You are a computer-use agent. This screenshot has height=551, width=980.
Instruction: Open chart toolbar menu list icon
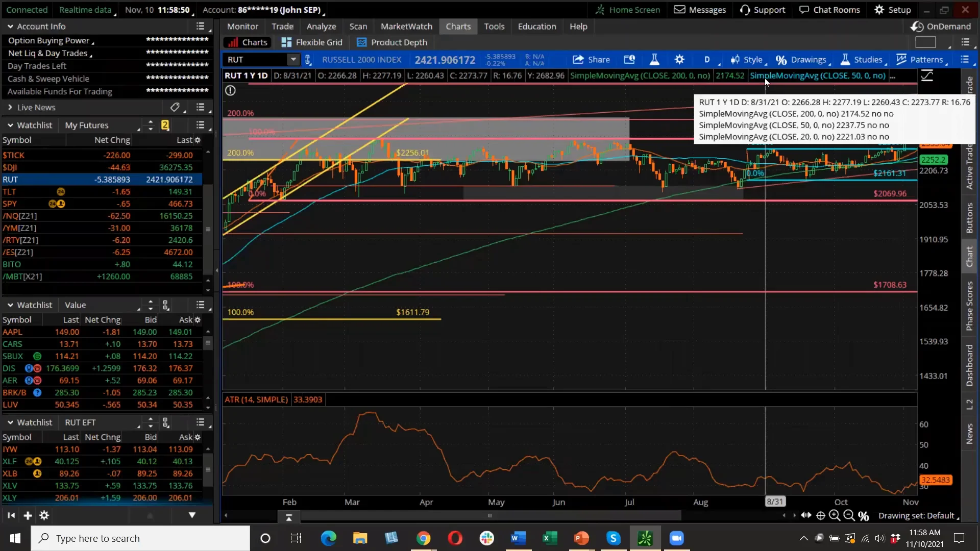tap(965, 60)
